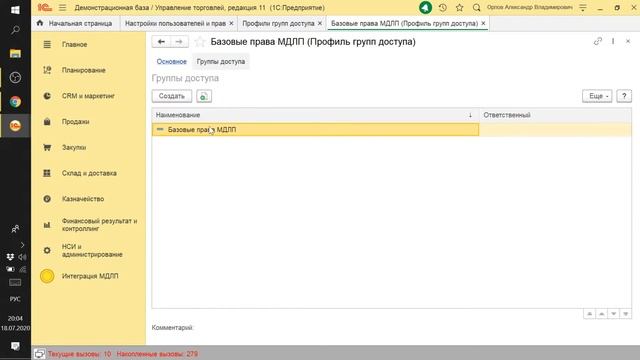Click the Казначейство section icon
The width and height of the screenshot is (640, 360).
click(x=47, y=199)
